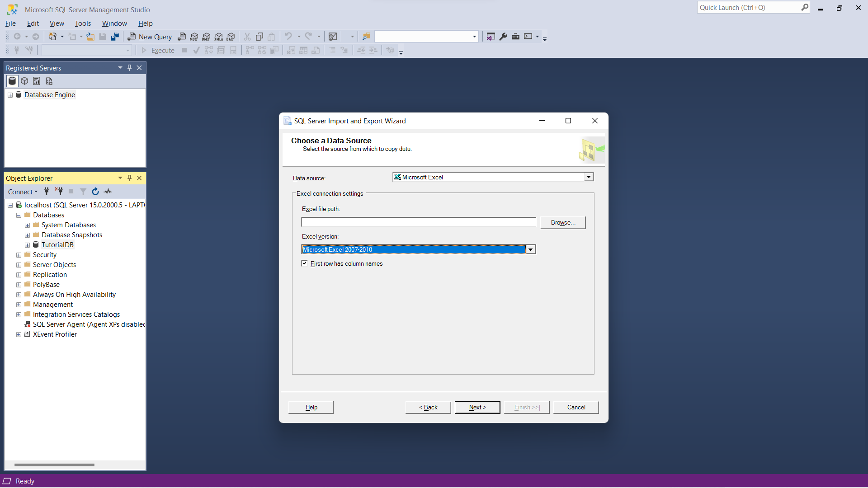Refresh Object Explorer with the refresh icon
Viewport: 868px width, 488px height.
coord(95,192)
